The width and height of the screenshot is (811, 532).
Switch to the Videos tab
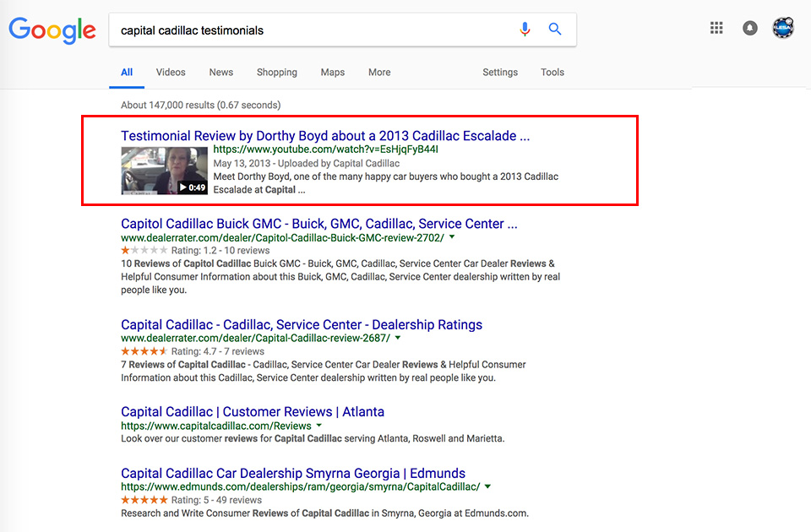click(x=171, y=73)
